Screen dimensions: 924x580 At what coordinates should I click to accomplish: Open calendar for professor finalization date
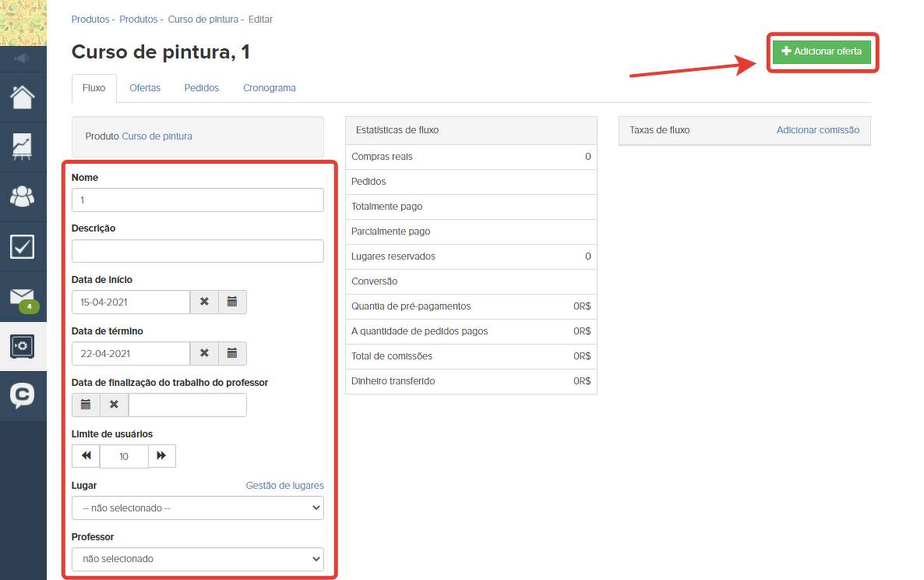click(x=86, y=405)
